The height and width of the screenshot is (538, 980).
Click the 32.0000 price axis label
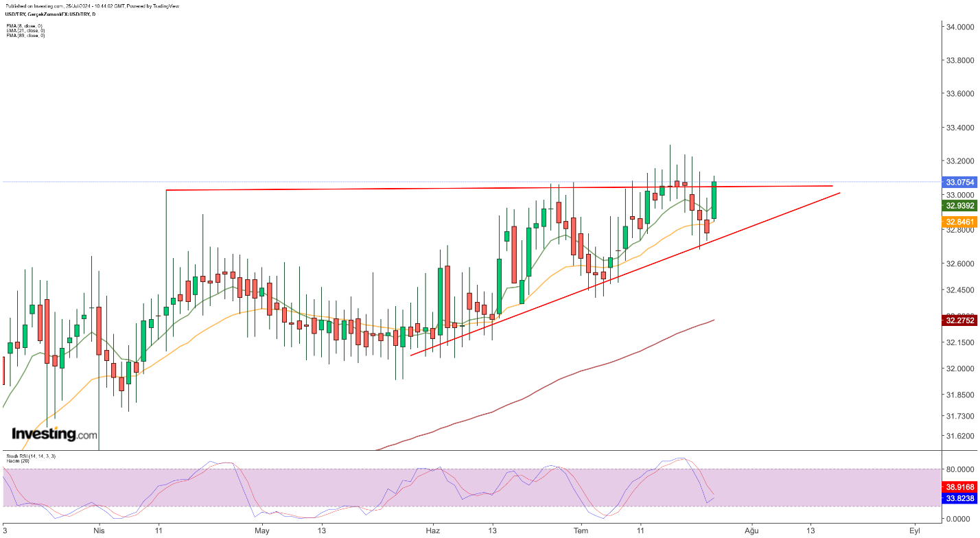[961, 369]
